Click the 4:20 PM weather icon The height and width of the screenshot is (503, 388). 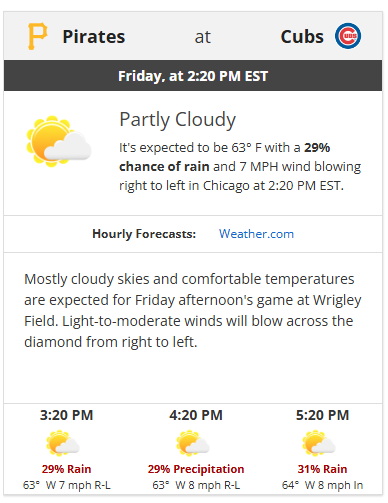(192, 443)
